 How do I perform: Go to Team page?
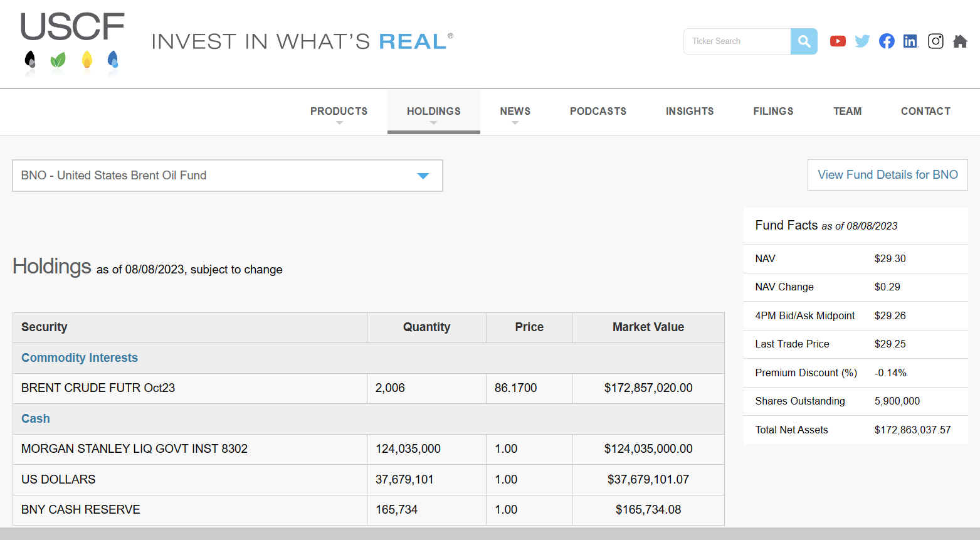pyautogui.click(x=847, y=112)
